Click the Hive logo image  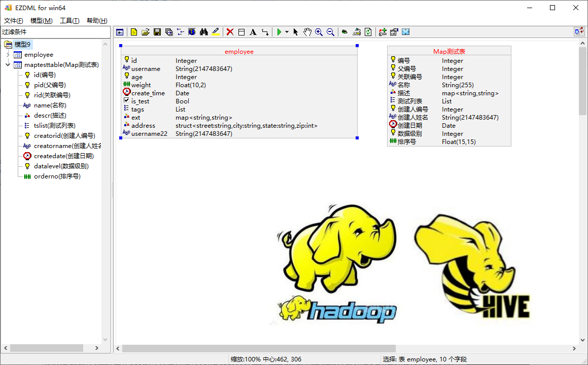[472, 266]
